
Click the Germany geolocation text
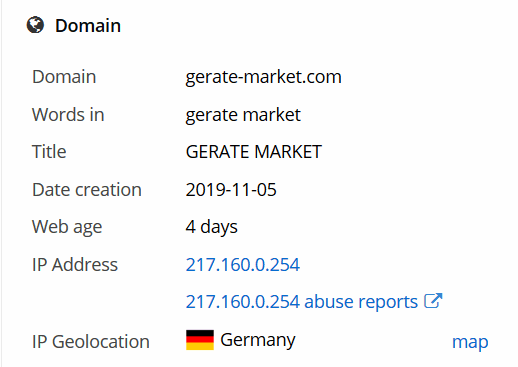pyautogui.click(x=258, y=340)
